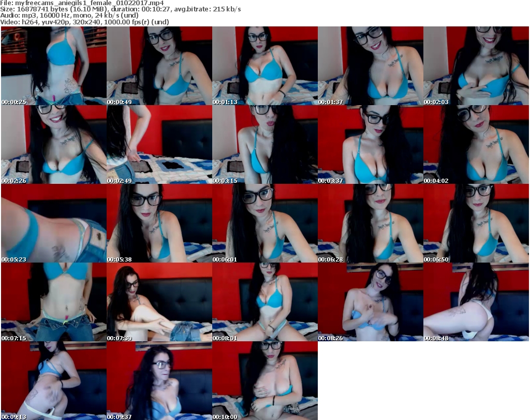
Task: Open the preview frame at 00:06:28
Action: [371, 223]
